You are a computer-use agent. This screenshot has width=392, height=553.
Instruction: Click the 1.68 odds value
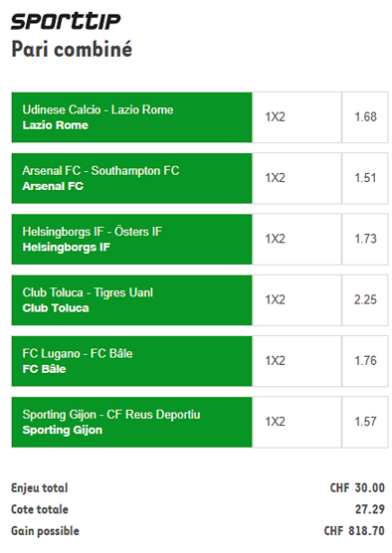point(365,117)
